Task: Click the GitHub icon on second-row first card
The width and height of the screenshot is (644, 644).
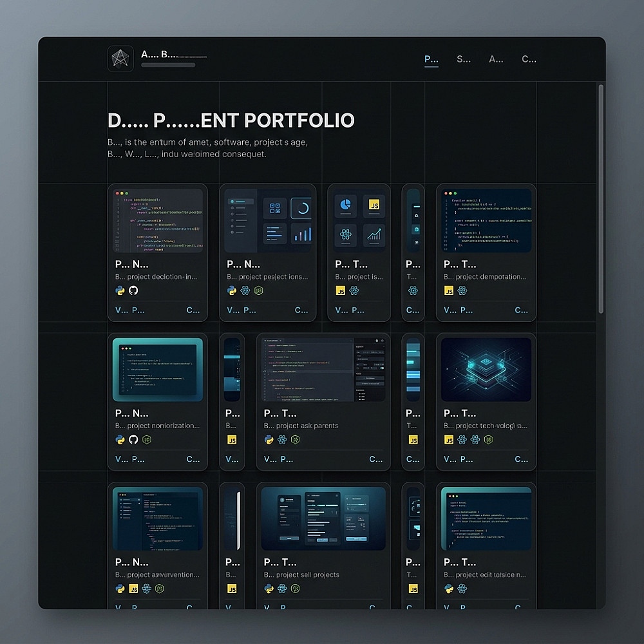Action: coord(133,439)
